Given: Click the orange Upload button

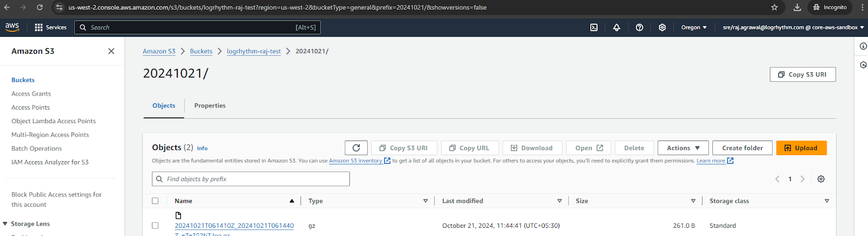Looking at the screenshot, I should click(801, 148).
